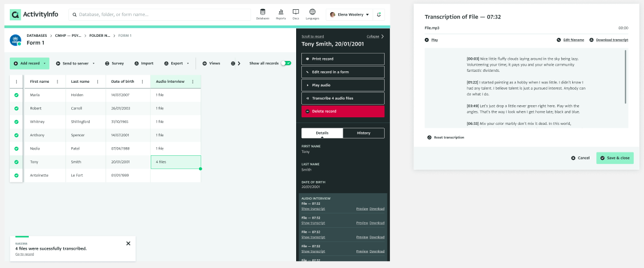This screenshot has width=644, height=268.
Task: Click the Import toolbar button
Action: (144, 63)
